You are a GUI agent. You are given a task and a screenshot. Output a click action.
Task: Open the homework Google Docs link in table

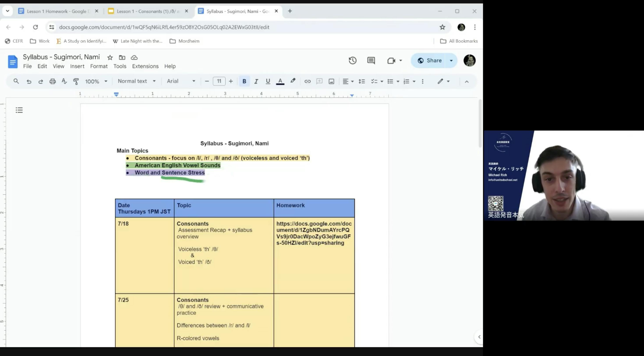[313, 233]
